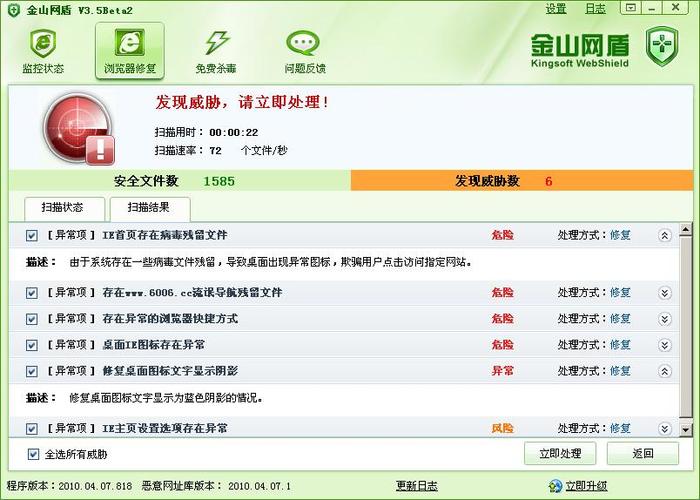Click 修复 link for www.6006.cc流氓导航残留文件

620,293
